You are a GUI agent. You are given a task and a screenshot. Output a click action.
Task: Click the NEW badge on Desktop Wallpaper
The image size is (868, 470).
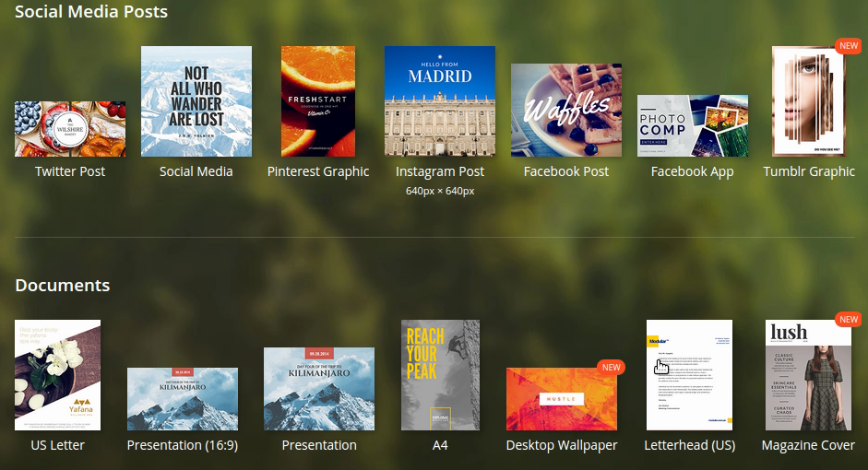point(611,367)
